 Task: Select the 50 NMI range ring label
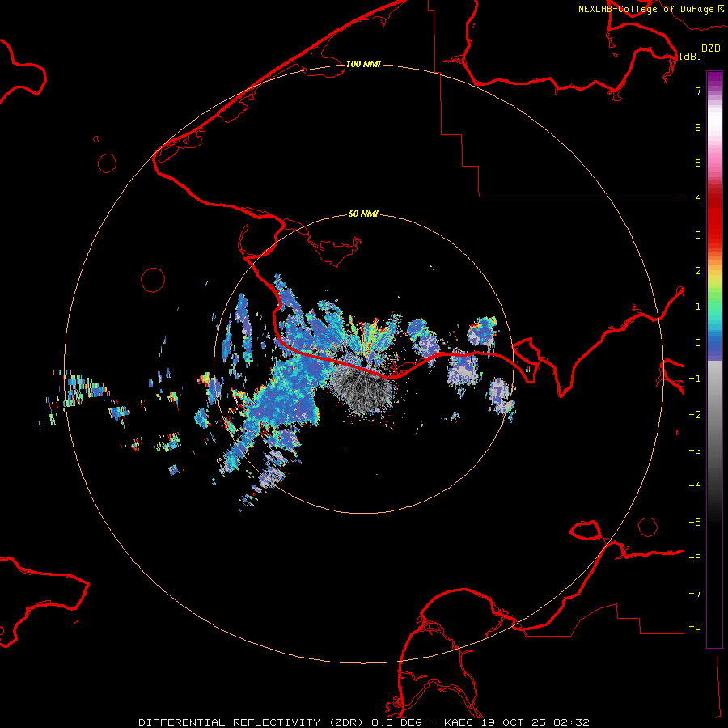pyautogui.click(x=363, y=214)
